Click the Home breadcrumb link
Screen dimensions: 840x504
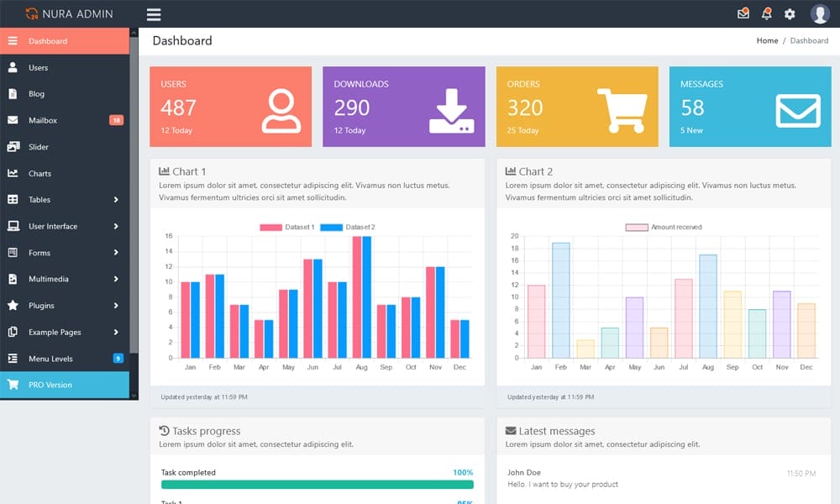point(767,40)
